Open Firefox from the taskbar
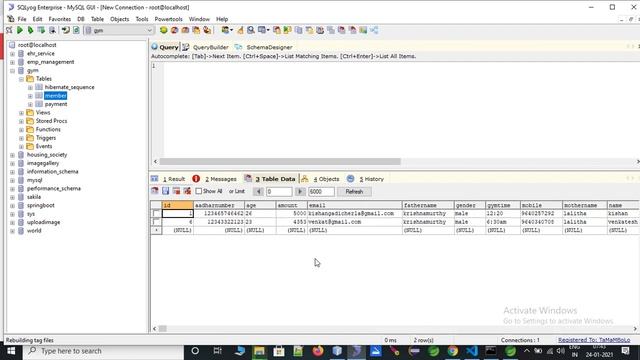Image resolution: width=640 pixels, height=360 pixels. 318,351
